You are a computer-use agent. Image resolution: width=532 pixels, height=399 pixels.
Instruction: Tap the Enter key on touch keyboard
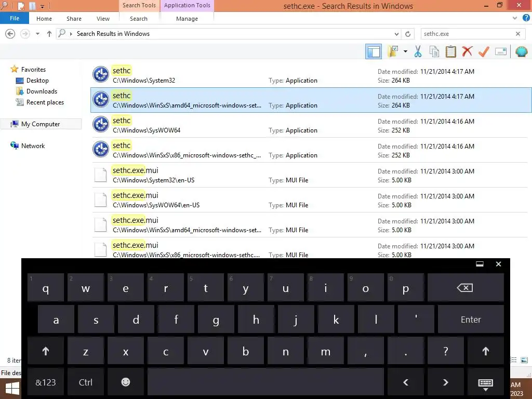(x=471, y=320)
